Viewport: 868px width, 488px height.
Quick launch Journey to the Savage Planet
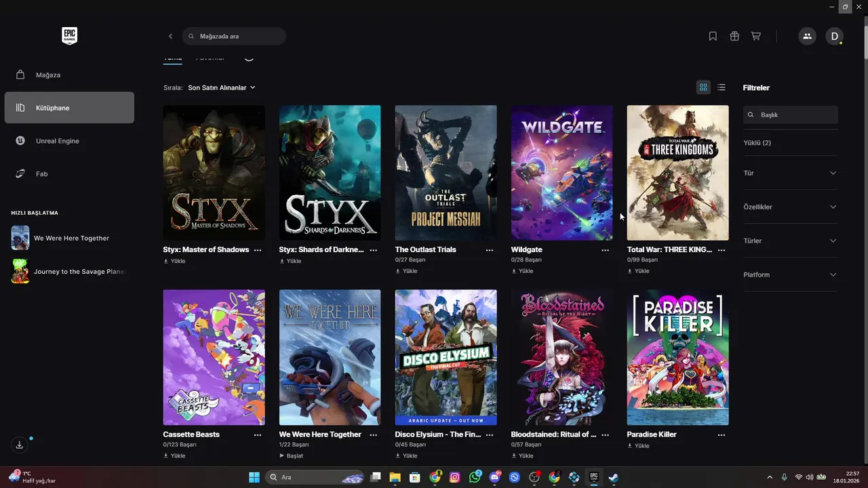click(x=69, y=271)
